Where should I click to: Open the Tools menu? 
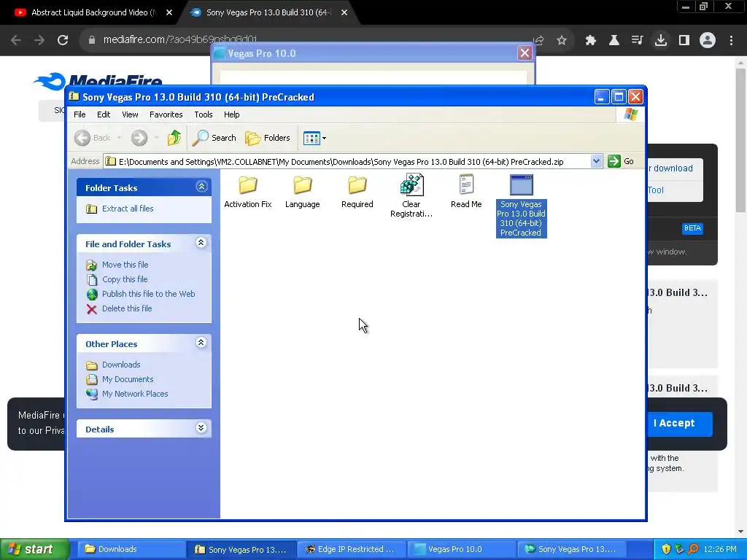204,114
